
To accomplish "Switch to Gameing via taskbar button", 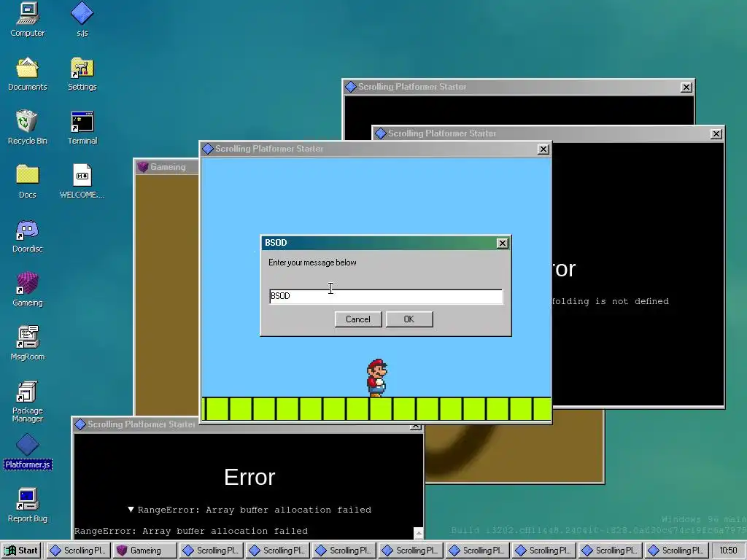I will click(x=145, y=551).
